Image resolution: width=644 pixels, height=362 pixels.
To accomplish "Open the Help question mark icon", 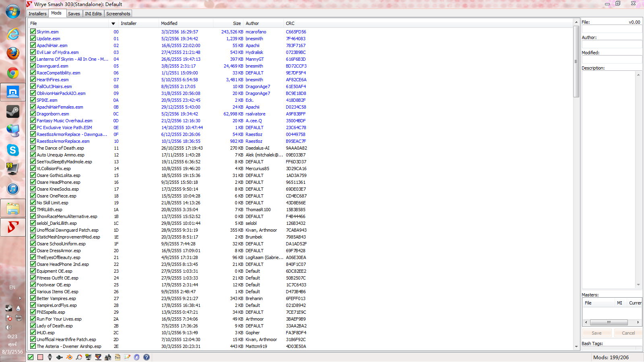I will [x=147, y=357].
